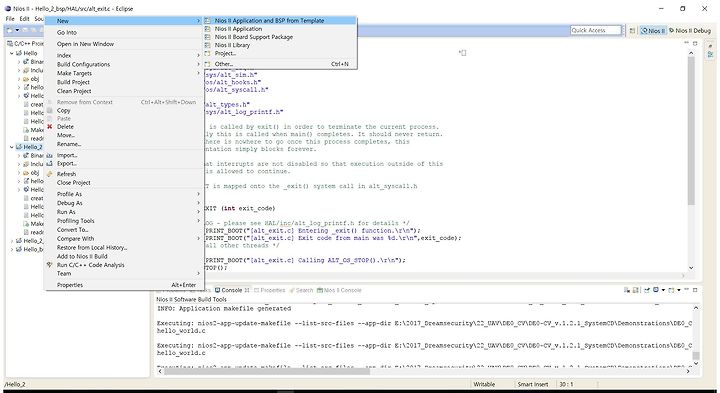
Task: Minimize the Console panel
Action: tap(687, 290)
